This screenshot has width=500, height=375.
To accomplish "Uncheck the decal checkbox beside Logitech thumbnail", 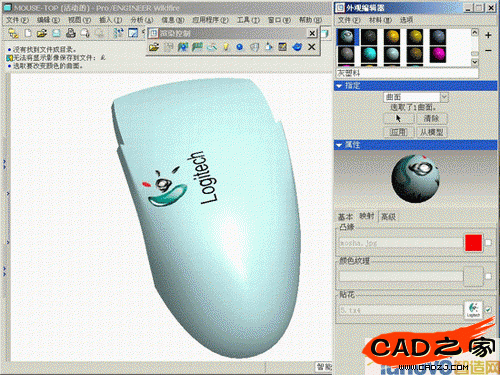I will pos(489,310).
